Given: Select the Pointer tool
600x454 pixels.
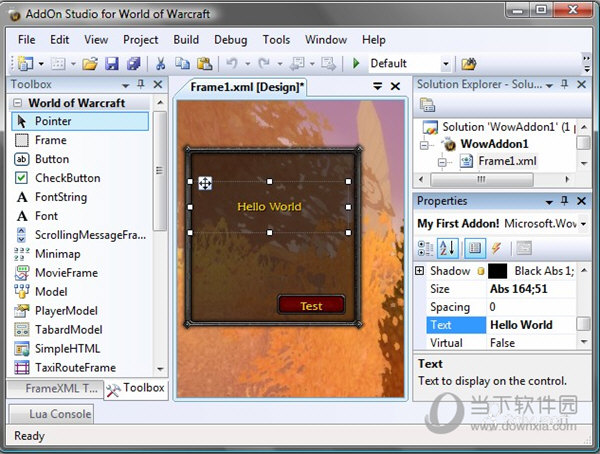Looking at the screenshot, I should pos(80,121).
